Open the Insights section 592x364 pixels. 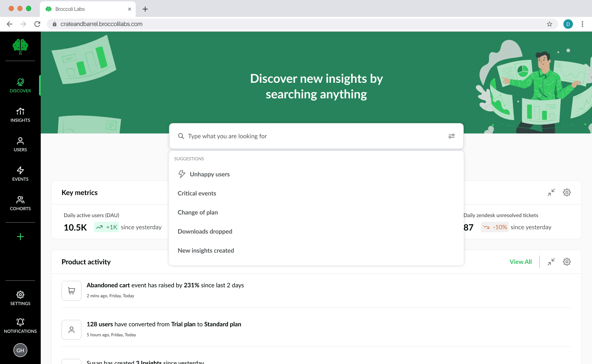(x=20, y=115)
